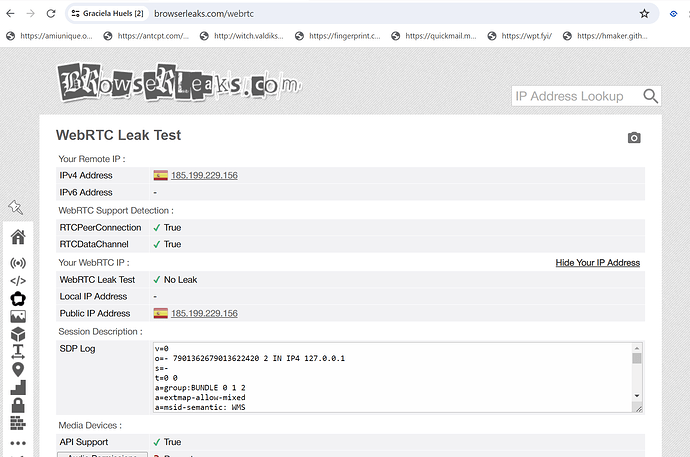Screen dimensions: 690x457
Task: Click the Audio Permissions button
Action: click(102, 455)
